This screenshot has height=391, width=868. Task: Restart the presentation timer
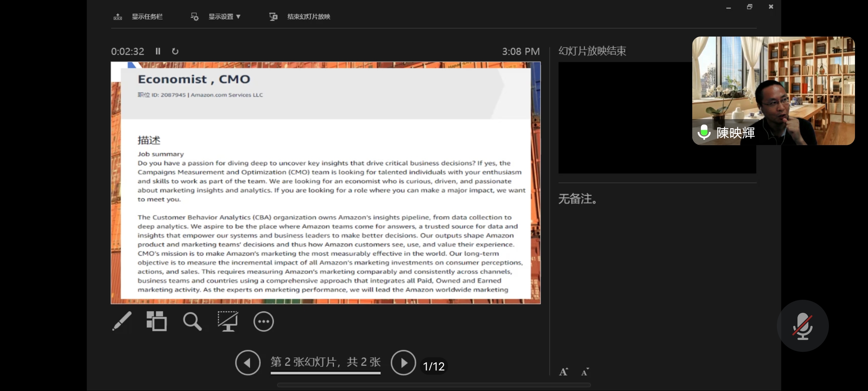176,51
